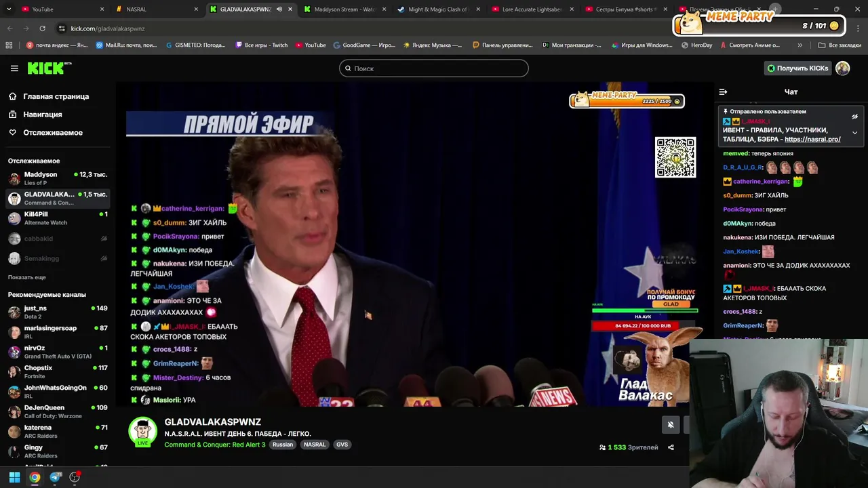Open the nasral.pro link in pinned message

point(812,139)
